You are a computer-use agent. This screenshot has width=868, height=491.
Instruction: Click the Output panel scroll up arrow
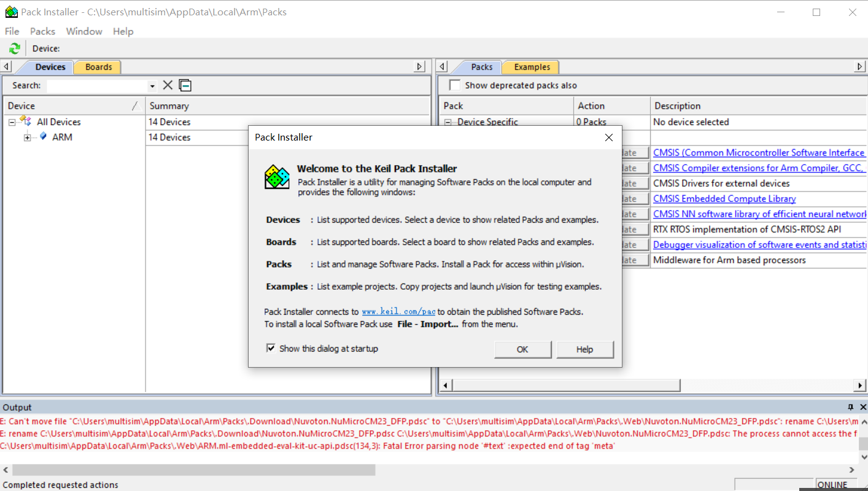[x=863, y=422]
